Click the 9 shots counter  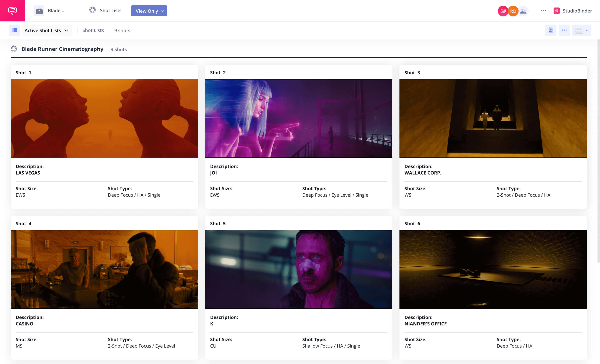[122, 30]
